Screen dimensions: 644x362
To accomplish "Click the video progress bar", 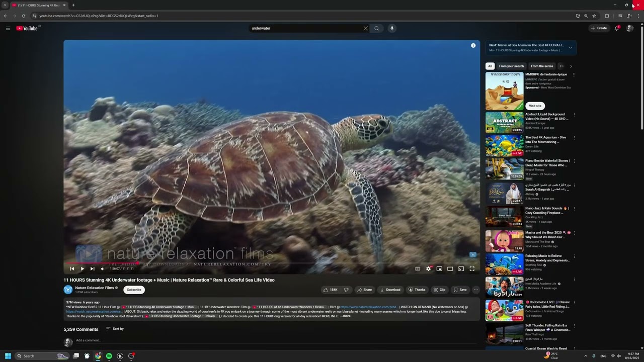I will pyautogui.click(x=272, y=263).
